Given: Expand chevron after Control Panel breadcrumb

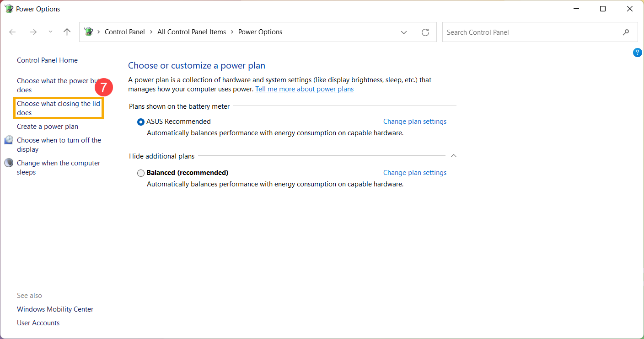Looking at the screenshot, I should pos(151,32).
